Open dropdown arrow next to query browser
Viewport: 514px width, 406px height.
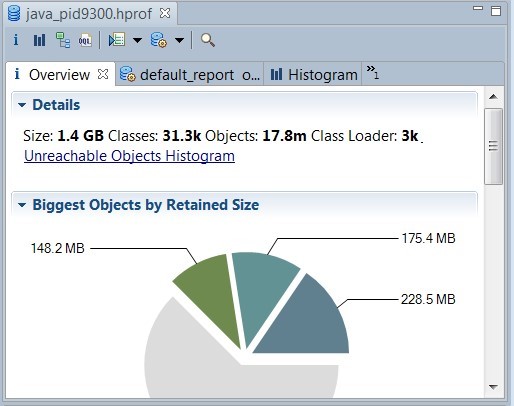pyautogui.click(x=137, y=41)
